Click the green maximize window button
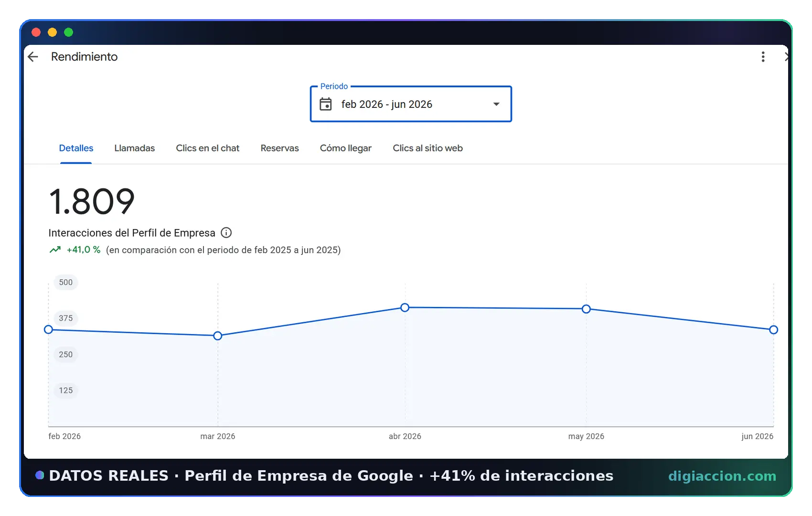This screenshot has height=516, width=812. pyautogui.click(x=69, y=32)
